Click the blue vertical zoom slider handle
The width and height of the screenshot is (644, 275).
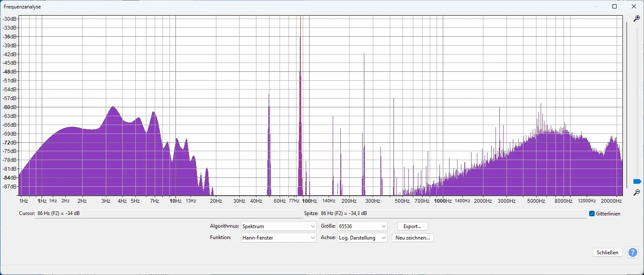[x=637, y=181]
